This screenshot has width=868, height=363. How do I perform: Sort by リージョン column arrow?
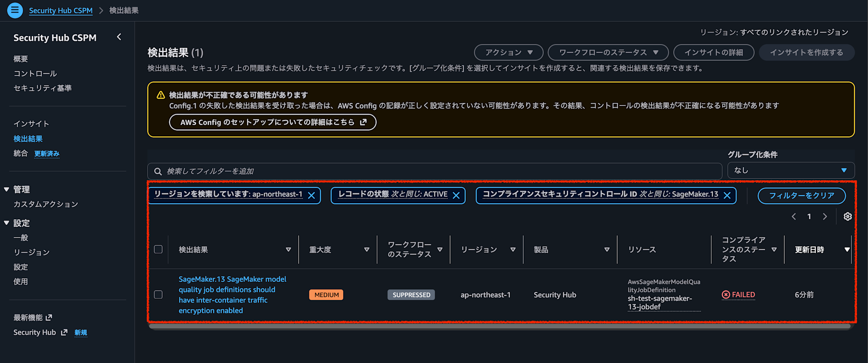pos(513,250)
